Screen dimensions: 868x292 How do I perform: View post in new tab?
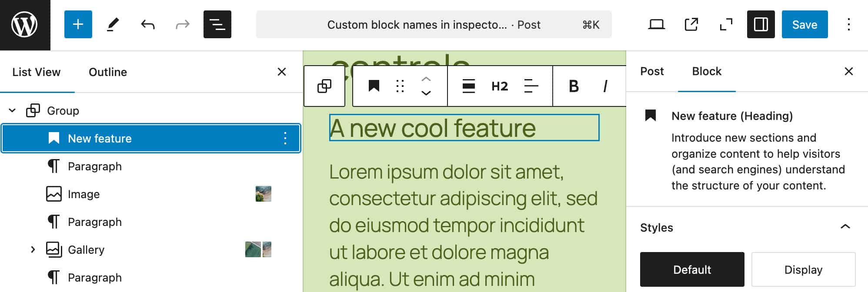(x=691, y=24)
